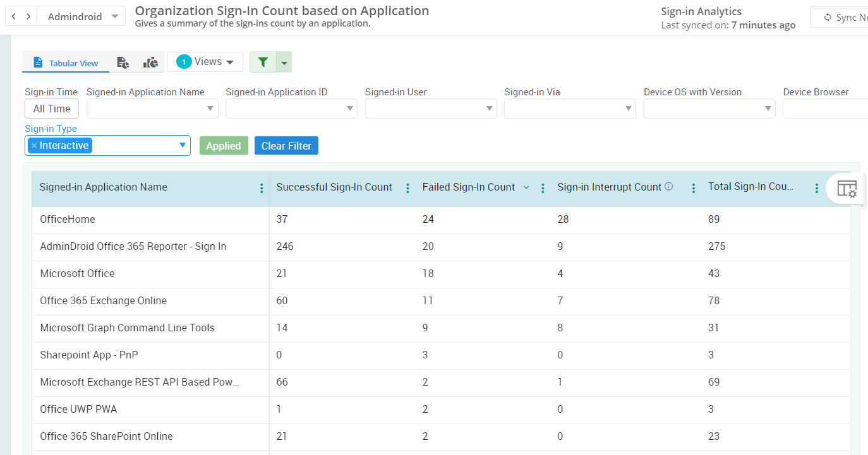Remove the Interactive filter tag

34,146
